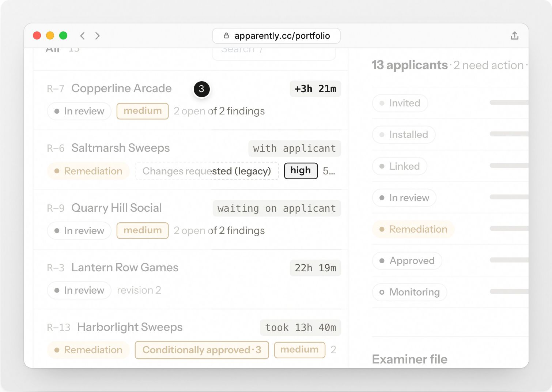Click the 22h 19m timer badge

(315, 268)
